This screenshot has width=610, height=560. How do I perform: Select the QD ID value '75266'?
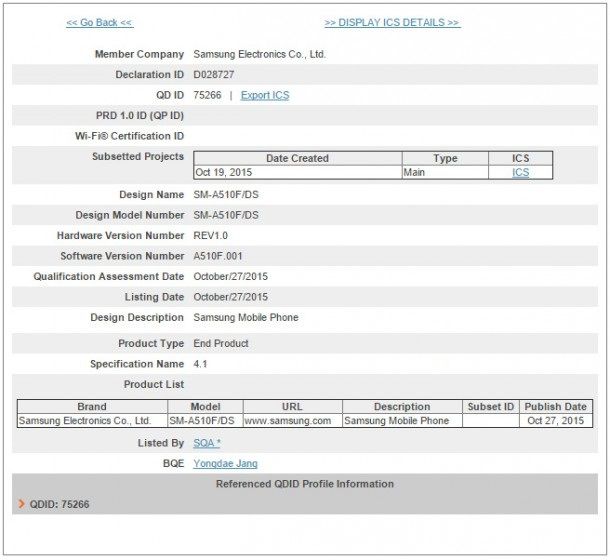pyautogui.click(x=207, y=95)
